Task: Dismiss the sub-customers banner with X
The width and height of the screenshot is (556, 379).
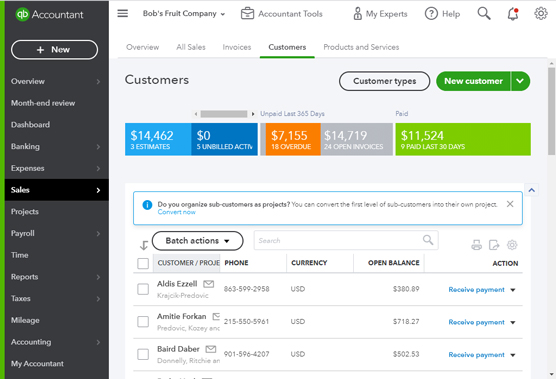Action: pyautogui.click(x=510, y=204)
